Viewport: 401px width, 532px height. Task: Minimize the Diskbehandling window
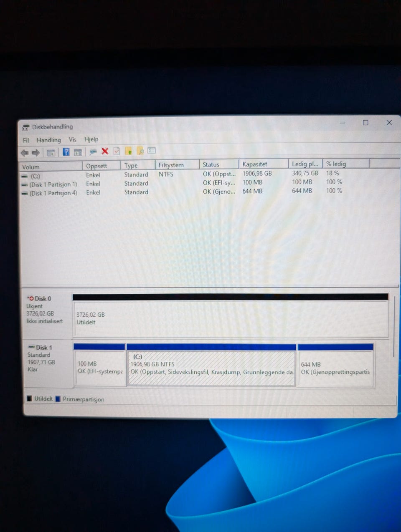(343, 123)
